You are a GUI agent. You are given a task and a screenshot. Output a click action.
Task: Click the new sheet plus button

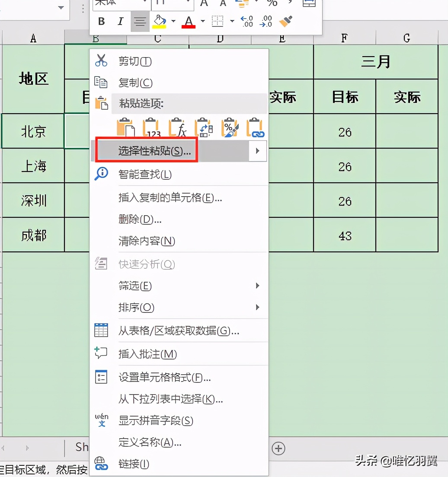[278, 449]
